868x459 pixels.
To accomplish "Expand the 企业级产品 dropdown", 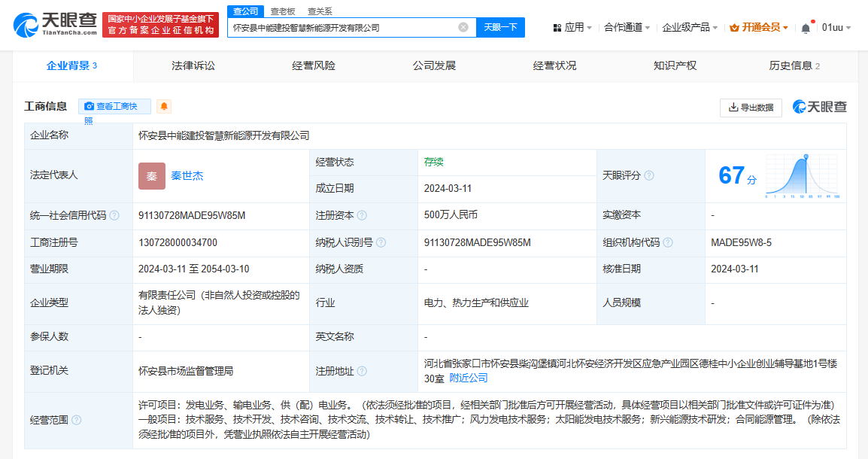I will coord(690,27).
